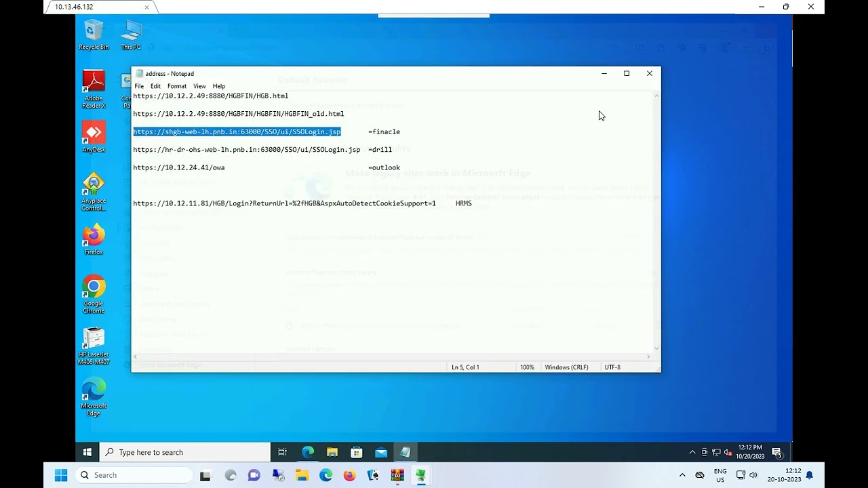
Task: Open Microsoft Store on remote taskbar
Action: [356, 452]
